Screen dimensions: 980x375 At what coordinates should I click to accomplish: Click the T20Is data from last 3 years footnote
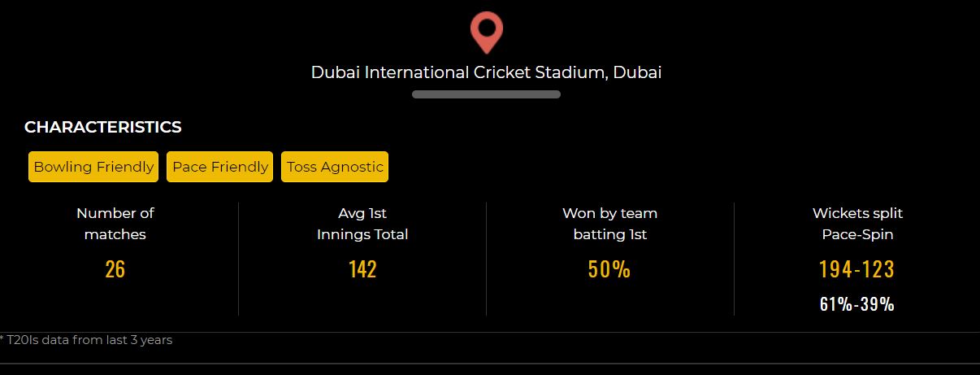point(86,340)
